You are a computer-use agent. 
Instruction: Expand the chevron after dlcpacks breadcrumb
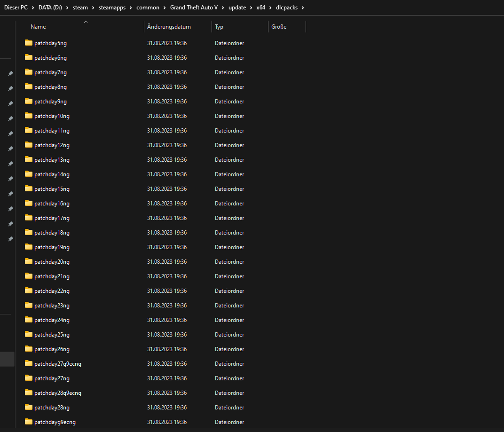(303, 8)
